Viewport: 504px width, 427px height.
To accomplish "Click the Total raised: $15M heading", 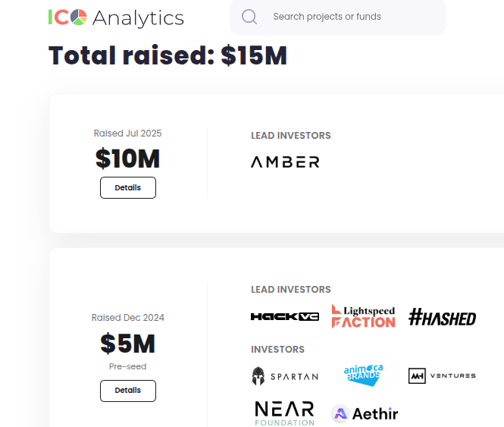I will click(x=167, y=55).
